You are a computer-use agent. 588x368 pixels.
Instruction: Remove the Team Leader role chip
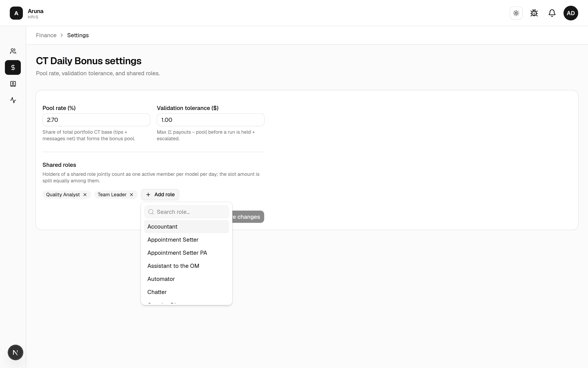tap(131, 195)
